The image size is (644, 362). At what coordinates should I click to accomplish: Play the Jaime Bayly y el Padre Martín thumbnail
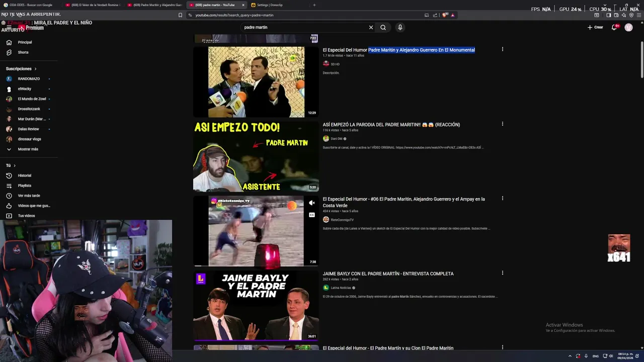(256, 306)
